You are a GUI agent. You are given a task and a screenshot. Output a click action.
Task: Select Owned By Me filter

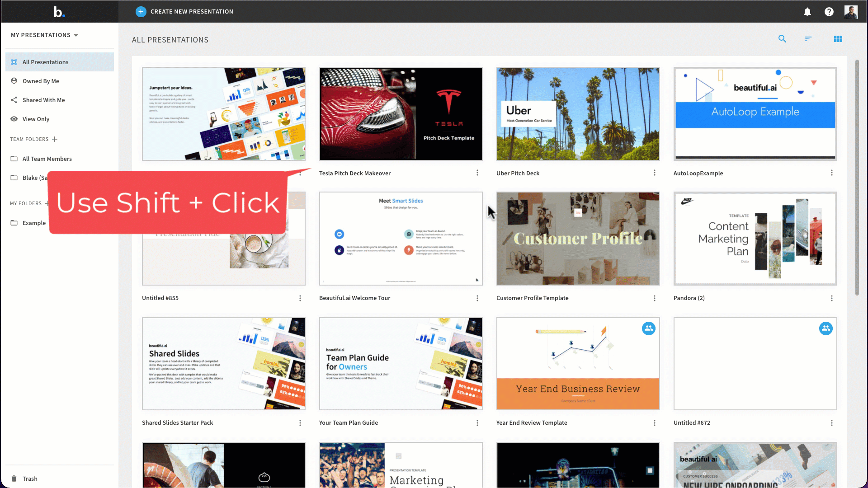tap(60, 81)
